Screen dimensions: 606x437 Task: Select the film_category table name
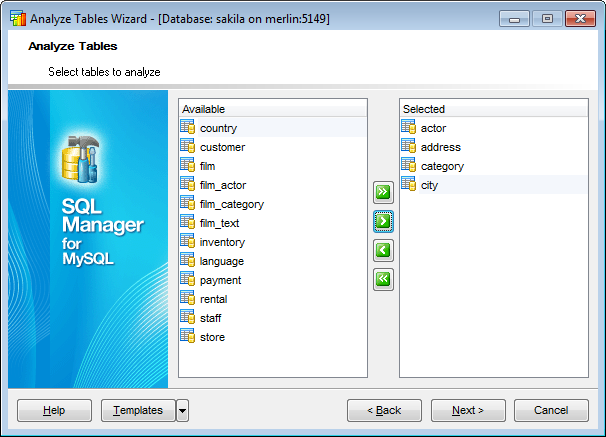[232, 204]
